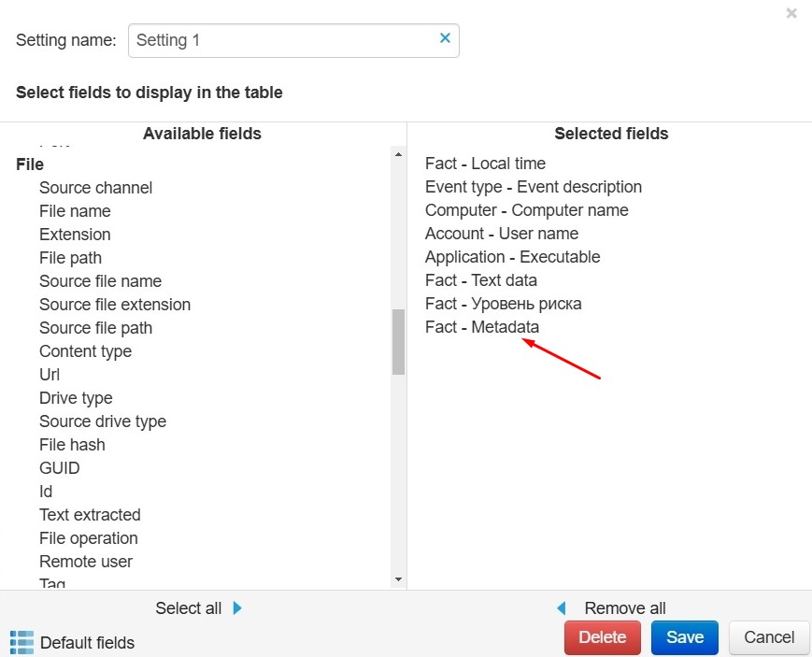This screenshot has height=657, width=812.
Task: Click the Remove all left arrow icon
Action: pyautogui.click(x=562, y=608)
